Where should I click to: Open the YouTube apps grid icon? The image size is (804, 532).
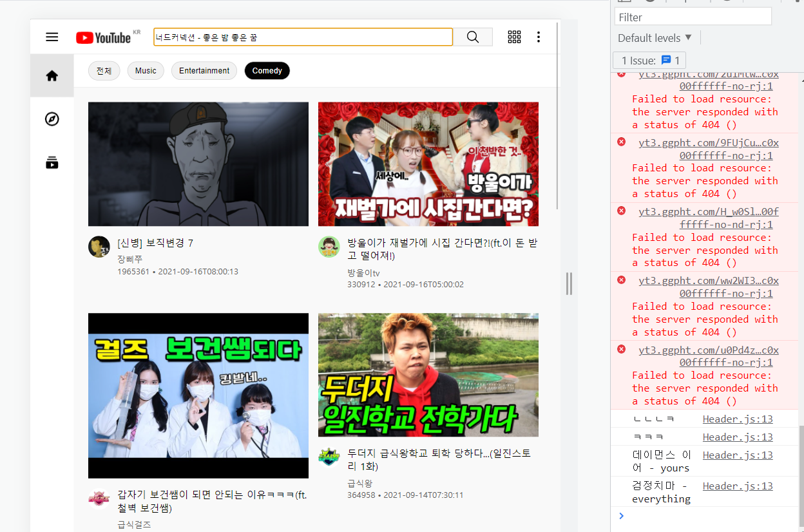tap(514, 37)
